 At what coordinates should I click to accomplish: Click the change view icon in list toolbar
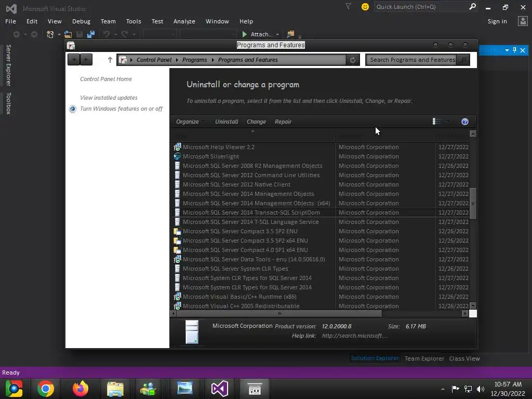(x=436, y=122)
